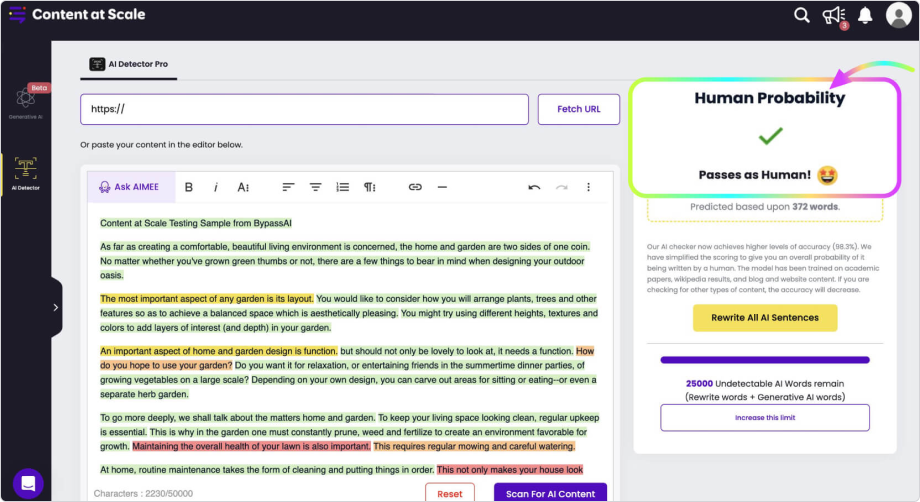Open the user profile avatar
This screenshot has height=502, width=920.
pyautogui.click(x=899, y=16)
